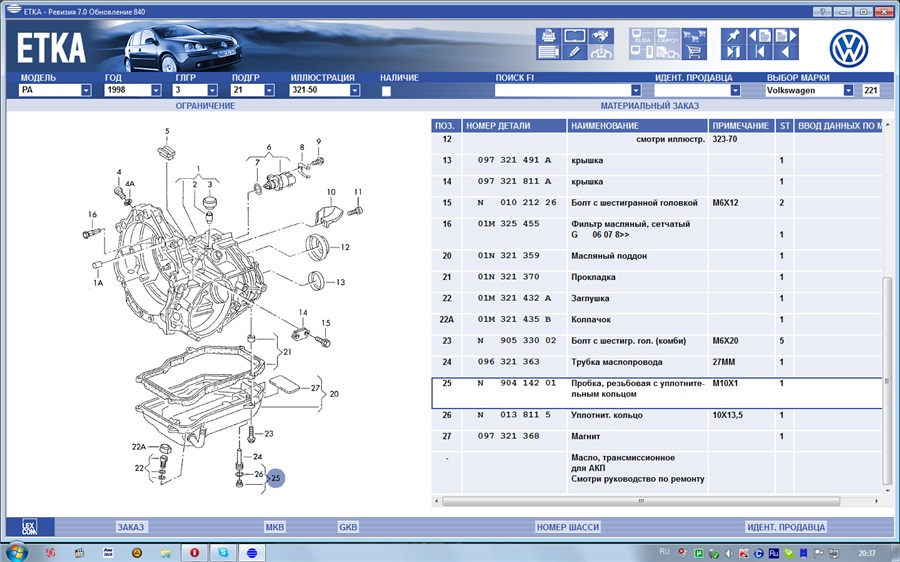Open the file explorer taskbar icon
Screen dimensions: 900x562
165,553
